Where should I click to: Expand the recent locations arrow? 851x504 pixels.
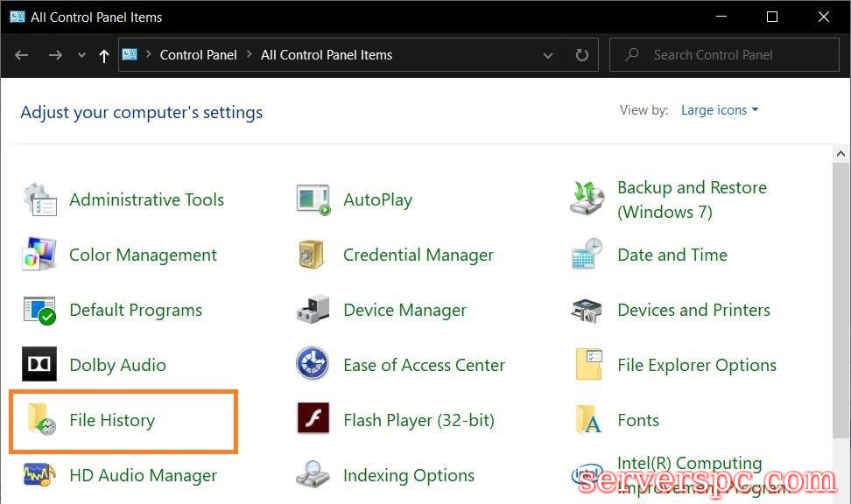tap(82, 55)
